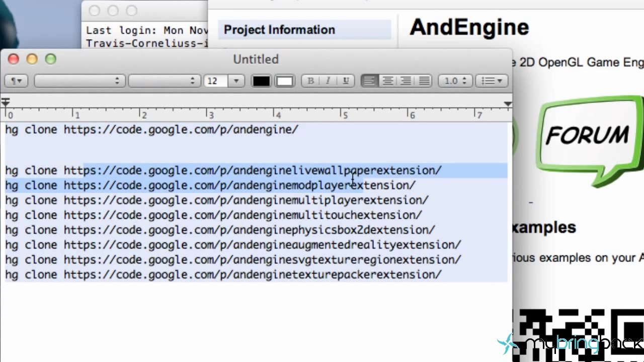Open the font family dropdown
The image size is (644, 362).
click(79, 81)
